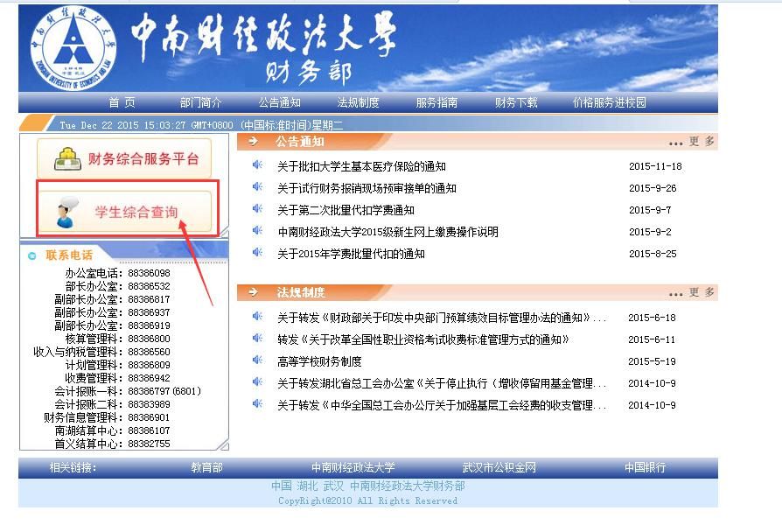Click speaker icon beside 财务报销现场预审单 notice

257,187
